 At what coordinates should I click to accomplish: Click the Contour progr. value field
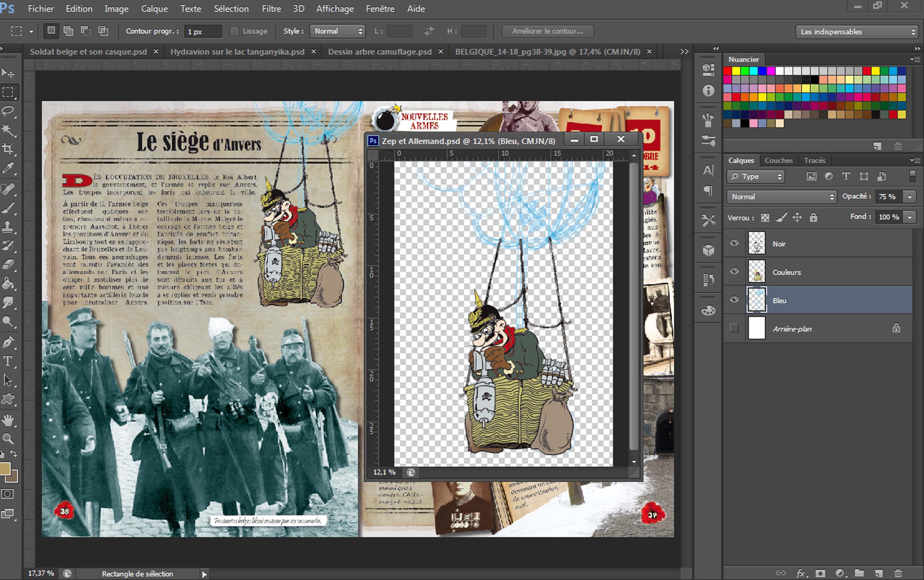coord(203,31)
